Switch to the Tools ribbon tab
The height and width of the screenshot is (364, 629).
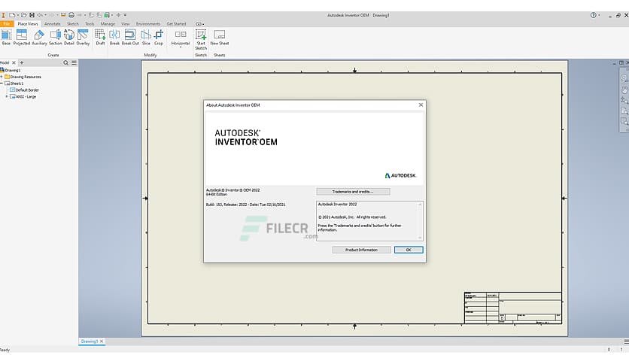click(x=90, y=24)
